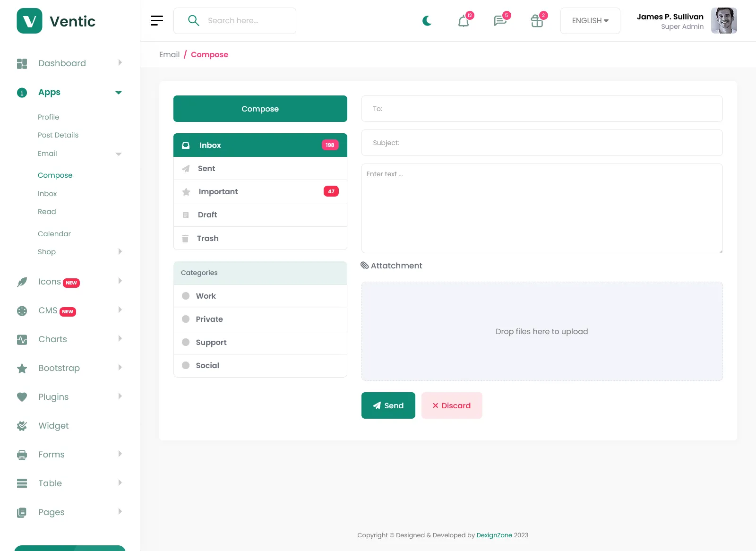Viewport: 756px width, 551px height.
Task: Click the Dashboard grid icon
Action: pyautogui.click(x=22, y=63)
